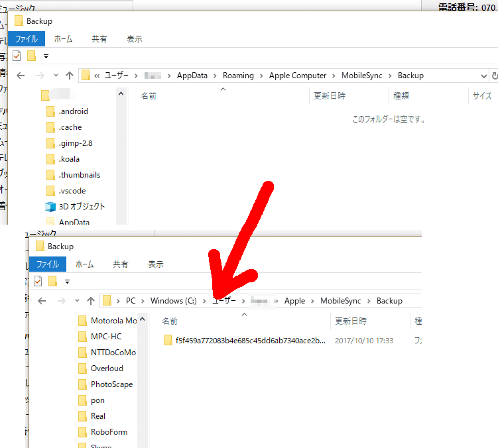Select 3D オブジェクト in navigation tree
Viewport: 498px width, 448px height.
click(76, 206)
